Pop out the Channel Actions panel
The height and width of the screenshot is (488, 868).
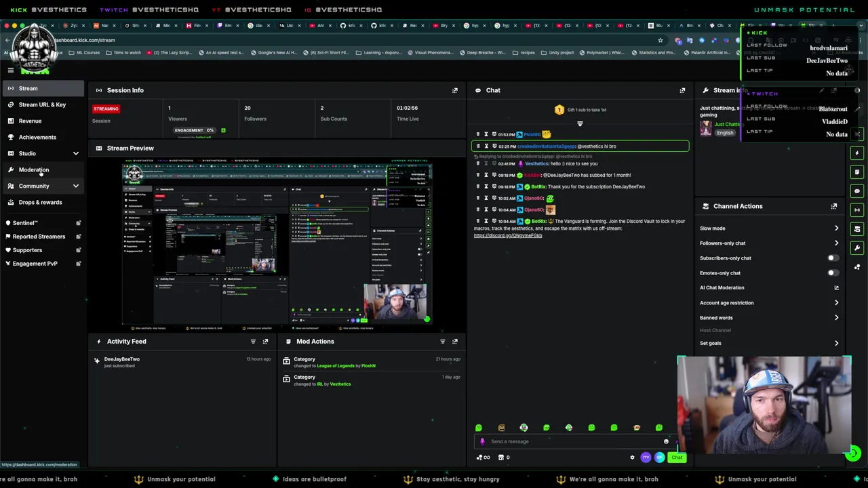pyautogui.click(x=833, y=206)
